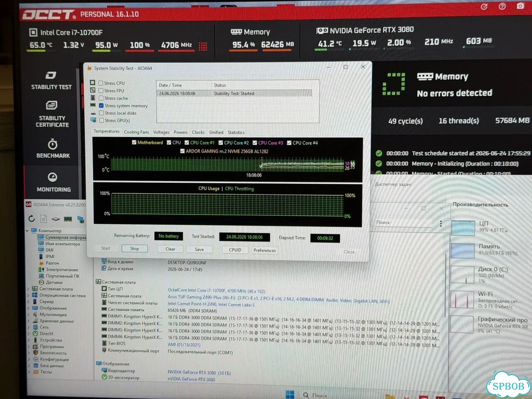532x399 pixels.
Task: Open the OCCT Stability Test section
Action: pos(51,81)
